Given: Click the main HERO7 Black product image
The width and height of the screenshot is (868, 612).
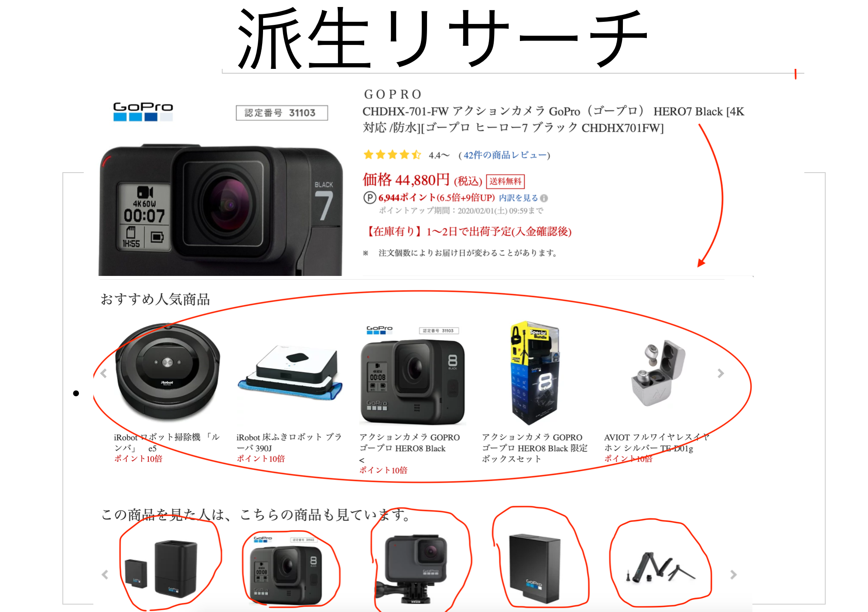Looking at the screenshot, I should pyautogui.click(x=221, y=210).
